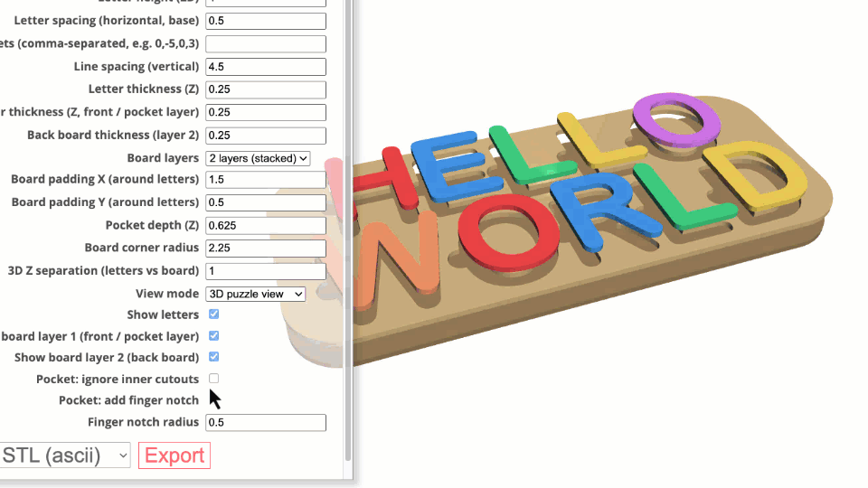This screenshot has width=868, height=488.
Task: Click the 3D Z separation field
Action: click(x=266, y=271)
